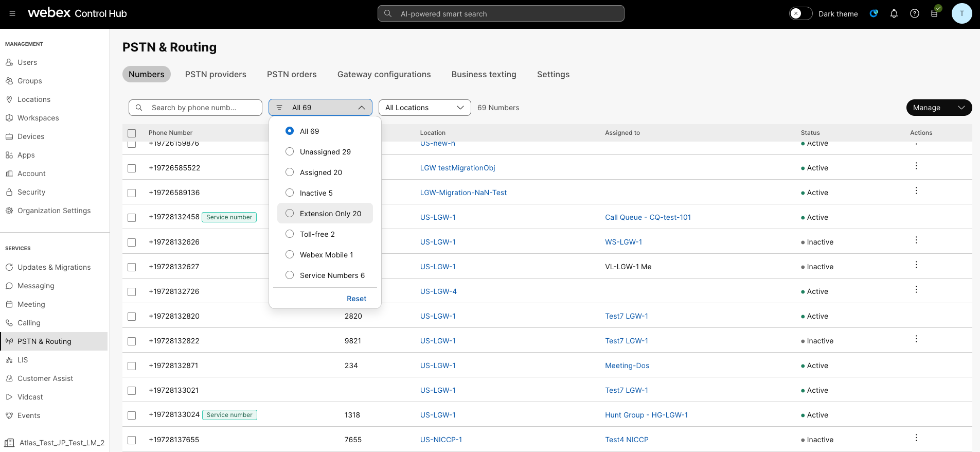Open the US-NICCP-1 location link
Screen dimensions: 980x452
[x=441, y=440]
